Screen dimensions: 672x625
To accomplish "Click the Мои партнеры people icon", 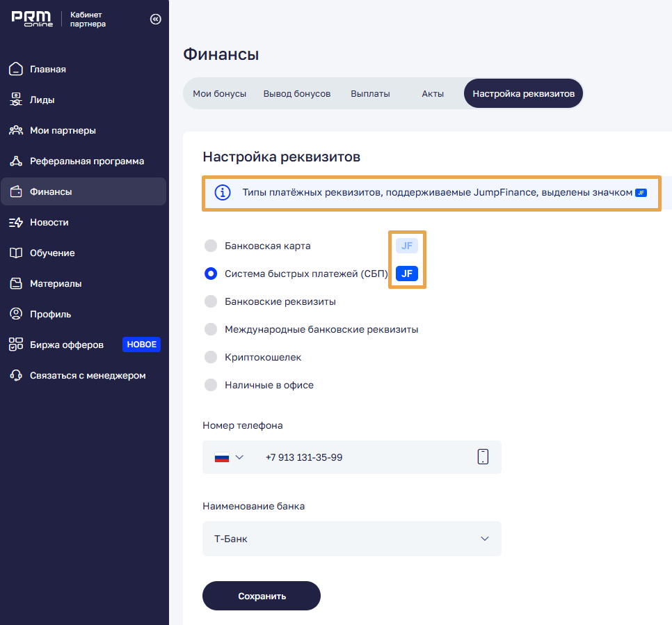I will [16, 130].
